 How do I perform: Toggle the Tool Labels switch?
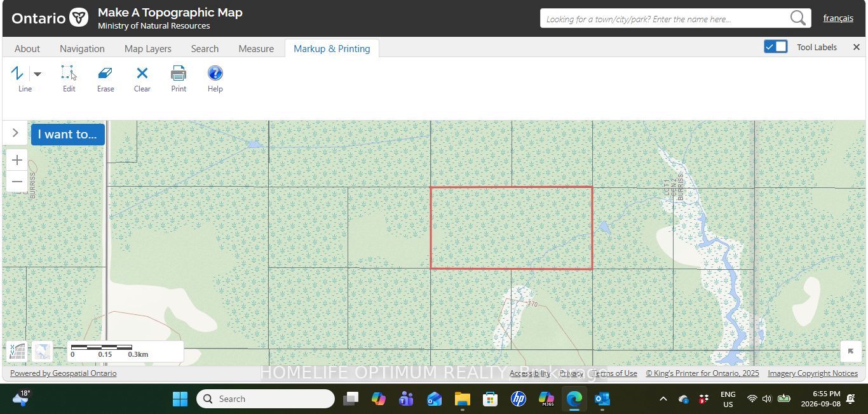775,46
